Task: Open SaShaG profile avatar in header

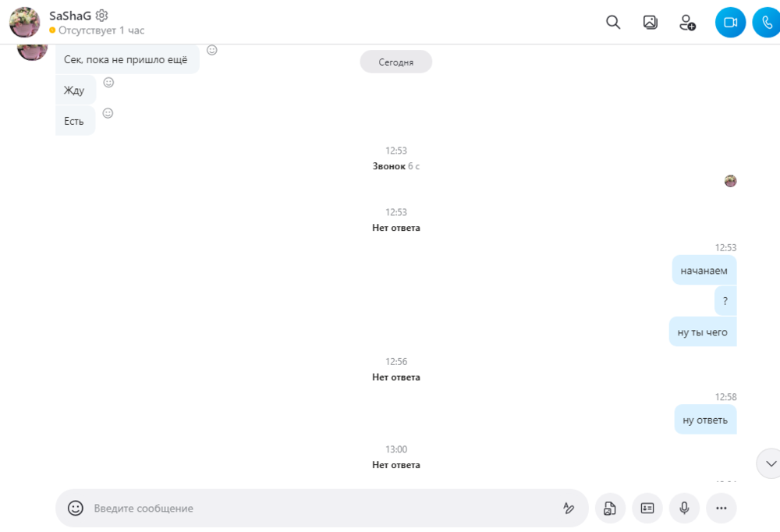Action: 25,23
